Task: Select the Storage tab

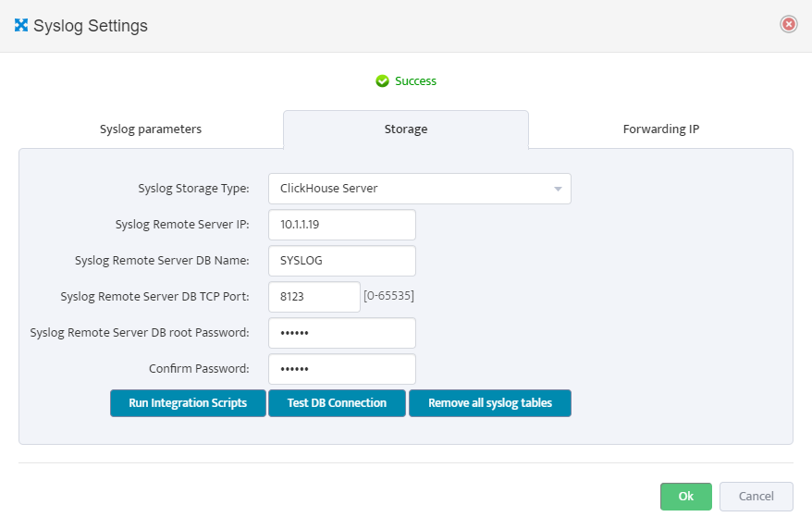Action: pyautogui.click(x=406, y=129)
